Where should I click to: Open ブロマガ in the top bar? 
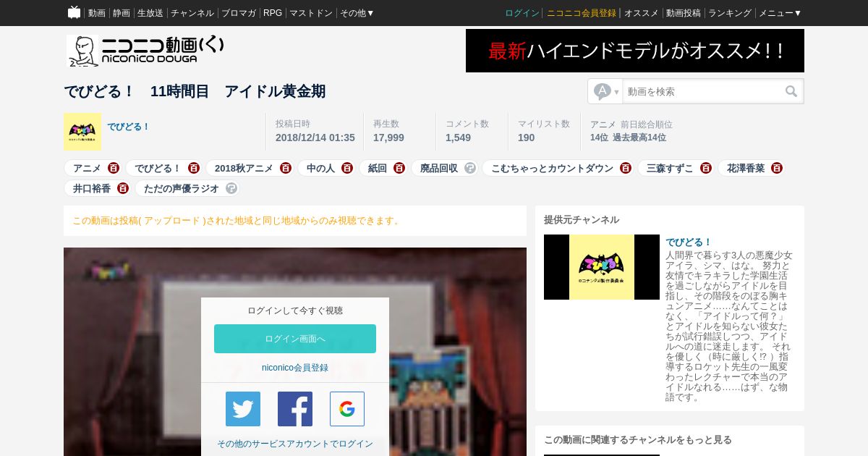[239, 13]
